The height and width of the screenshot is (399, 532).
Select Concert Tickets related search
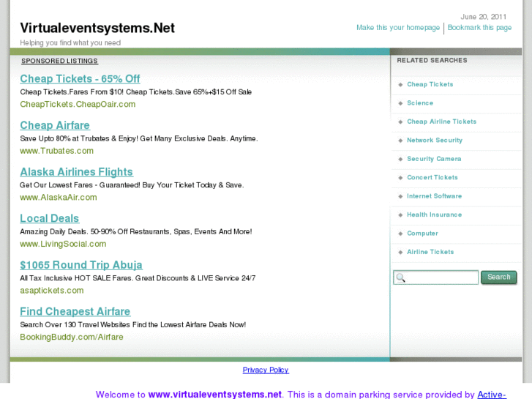[x=432, y=178]
